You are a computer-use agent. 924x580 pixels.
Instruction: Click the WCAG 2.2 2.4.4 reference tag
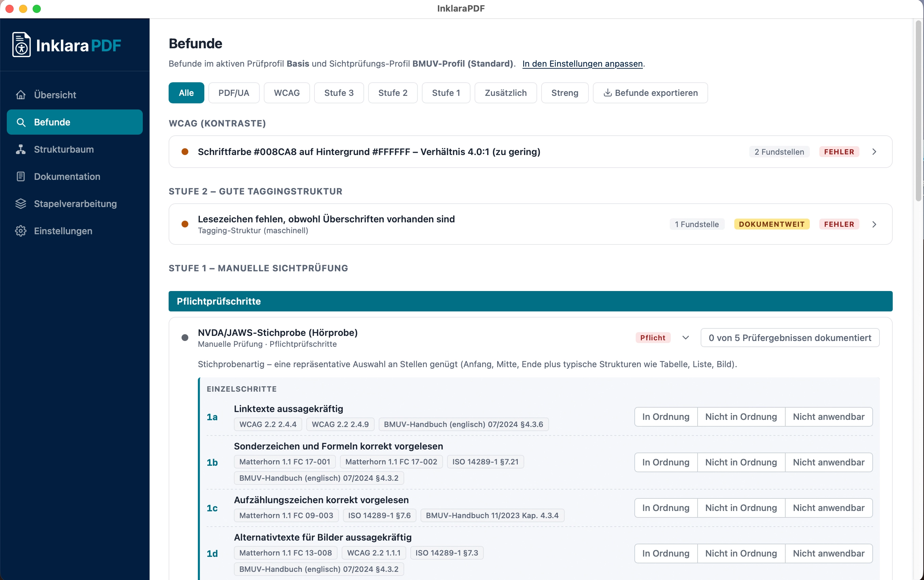pos(268,424)
